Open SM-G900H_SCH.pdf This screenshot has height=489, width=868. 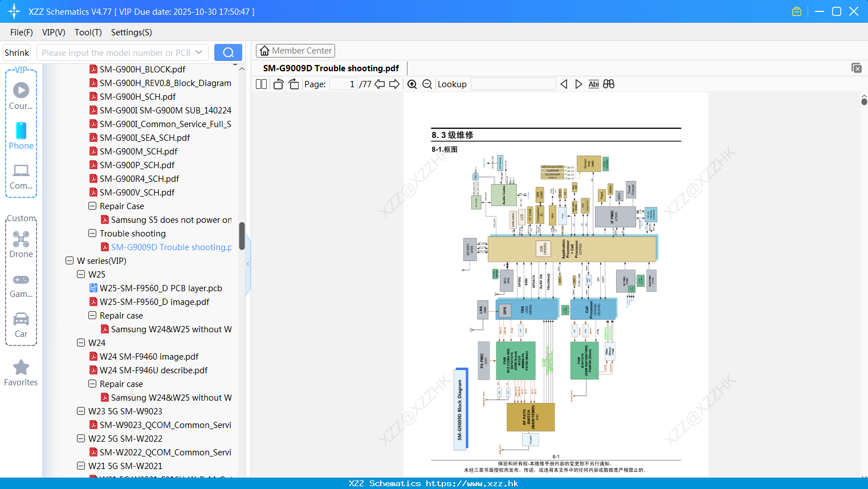tap(137, 97)
